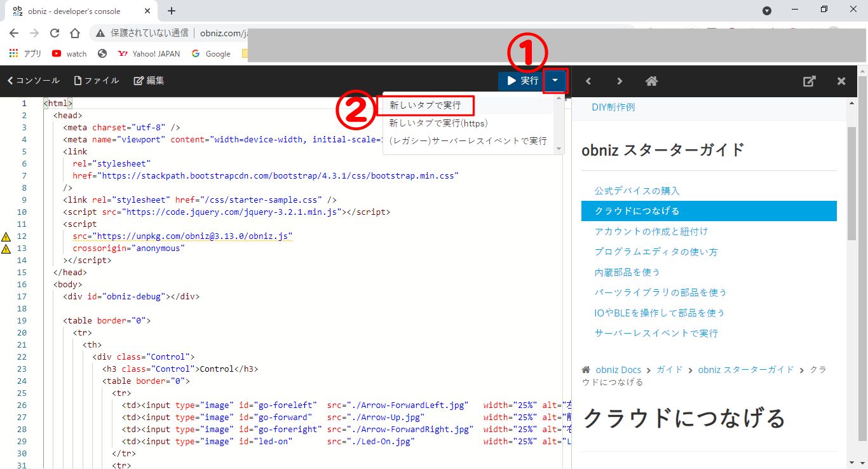Open IOやBLEを操作して部品を使う guide
The image size is (868, 469).
(660, 313)
